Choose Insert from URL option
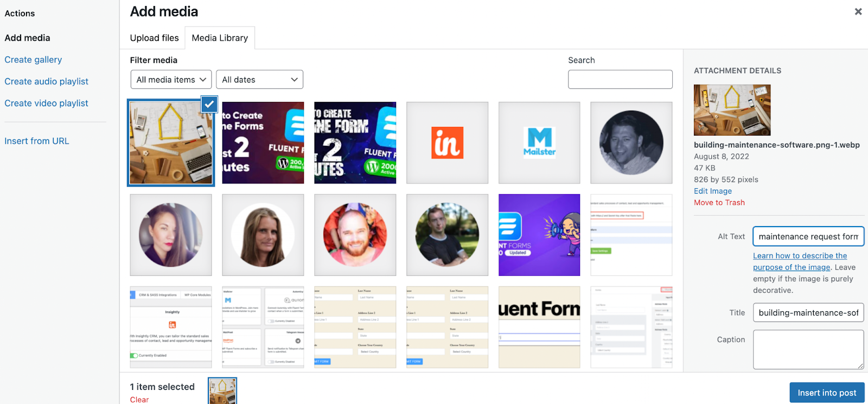 coord(37,141)
